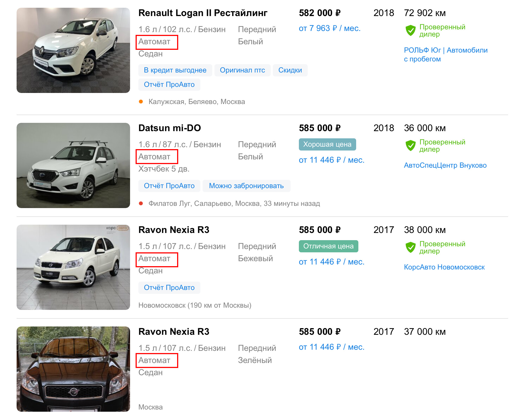
Task: Click the verified dealer shield beside Datsun mi-DO
Action: point(410,146)
